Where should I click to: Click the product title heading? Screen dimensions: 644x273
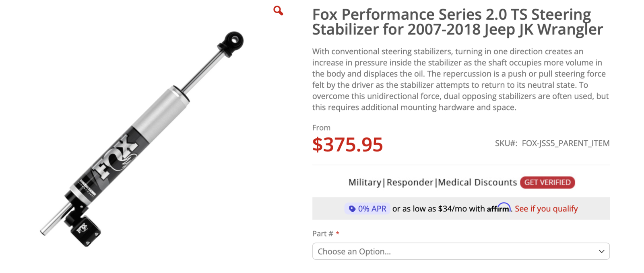pos(457,22)
